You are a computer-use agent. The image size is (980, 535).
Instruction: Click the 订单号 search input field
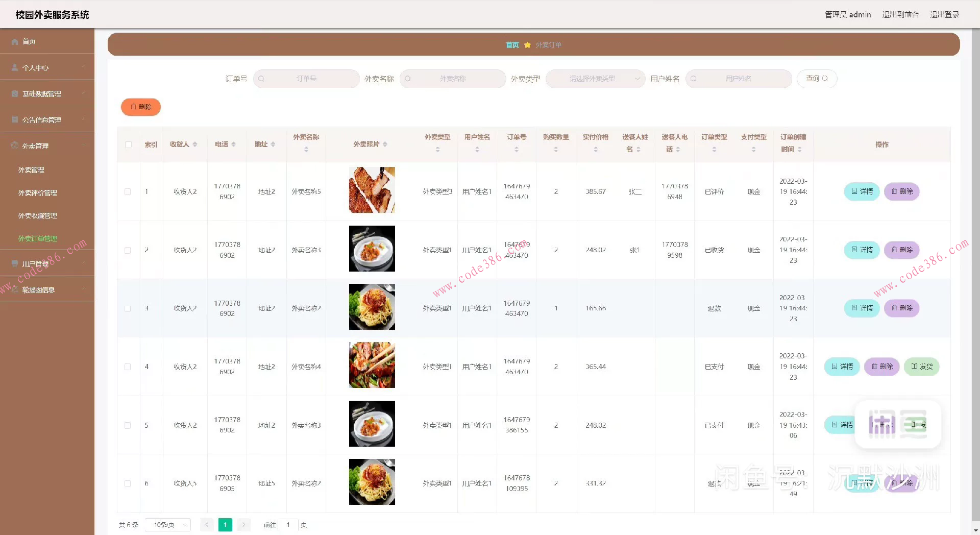pyautogui.click(x=306, y=79)
